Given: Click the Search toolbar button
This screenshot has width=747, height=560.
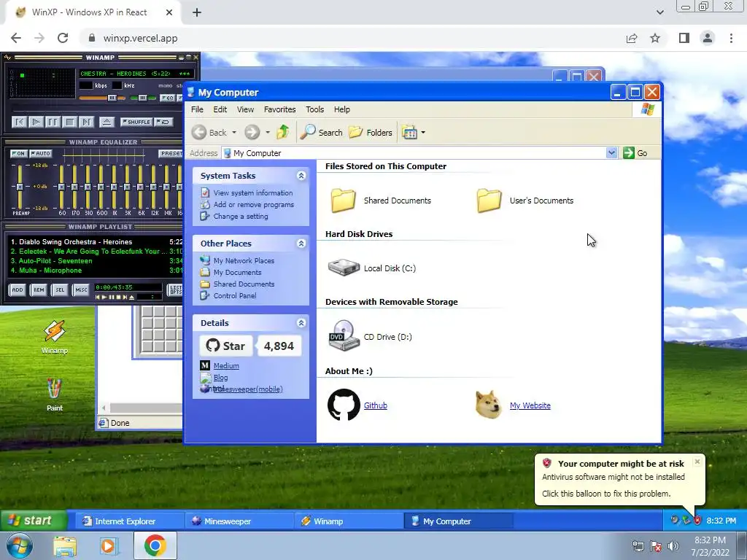Looking at the screenshot, I should pos(321,133).
